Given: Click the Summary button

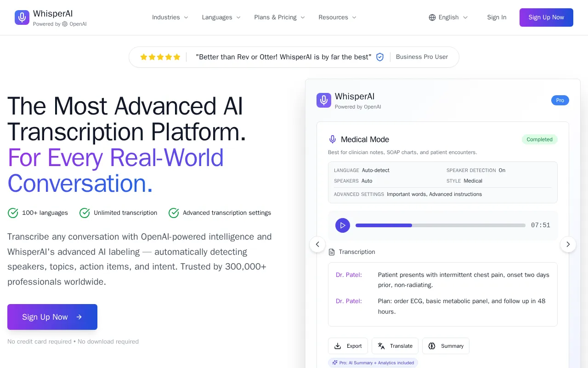Looking at the screenshot, I should [x=446, y=346].
